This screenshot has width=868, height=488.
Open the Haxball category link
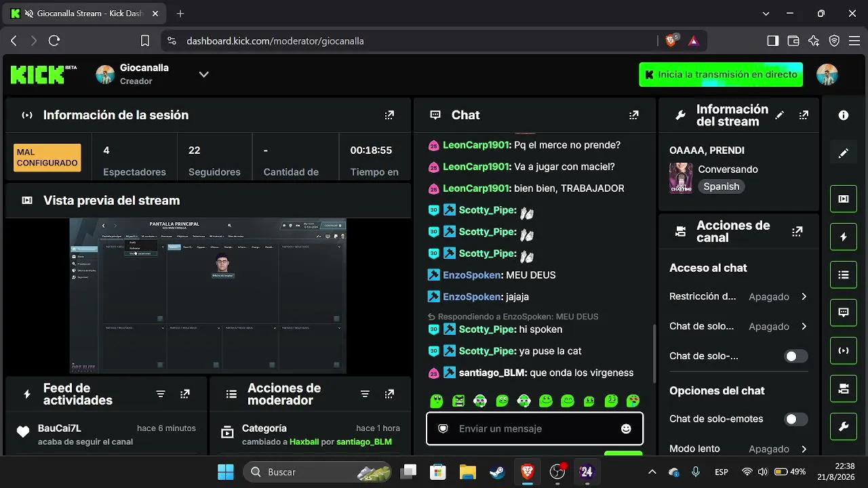(304, 442)
